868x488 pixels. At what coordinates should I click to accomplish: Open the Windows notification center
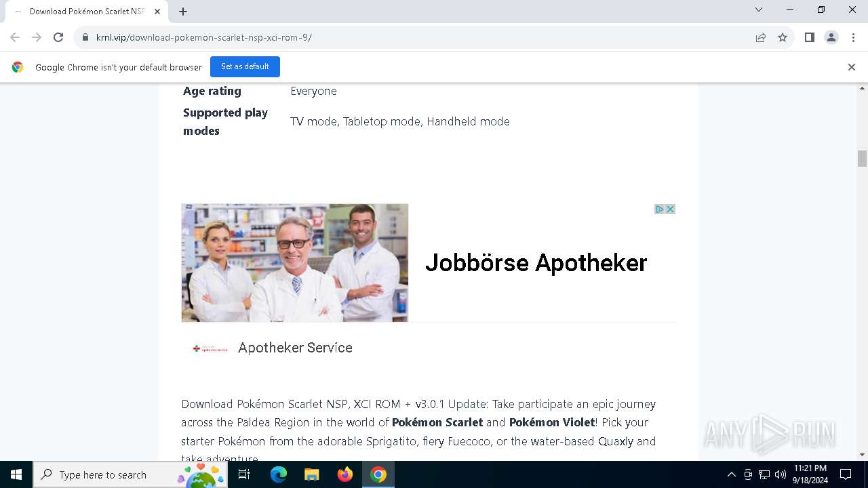click(846, 474)
